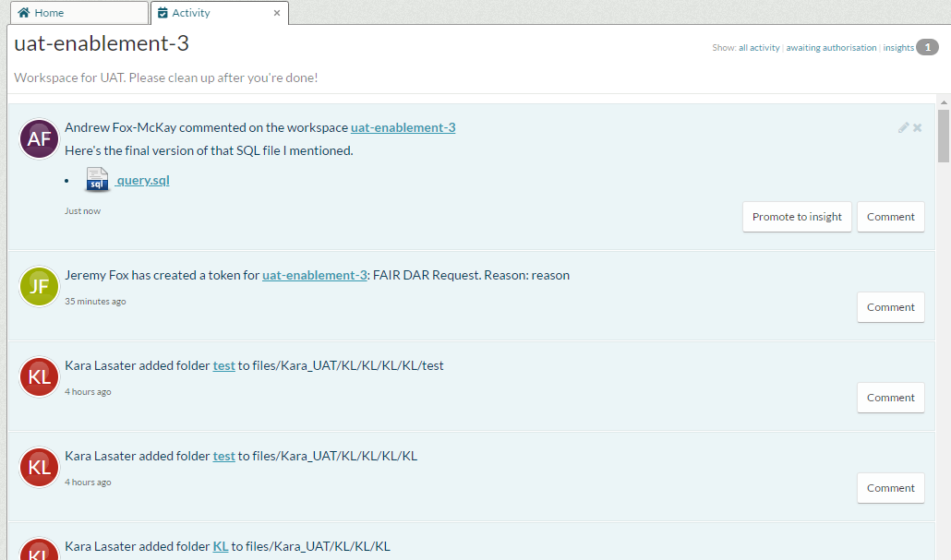The image size is (951, 560).
Task: Click the X icon to remove Andrew's comment
Action: (x=917, y=127)
